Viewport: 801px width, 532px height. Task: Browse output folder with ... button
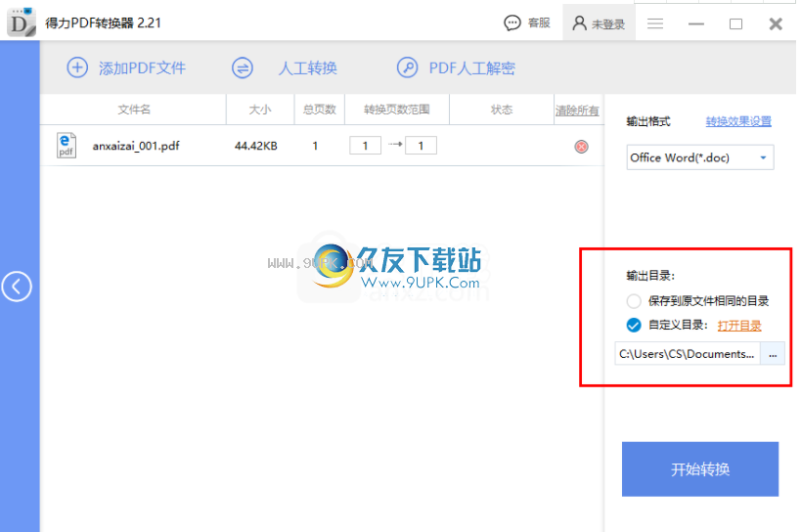pos(773,354)
